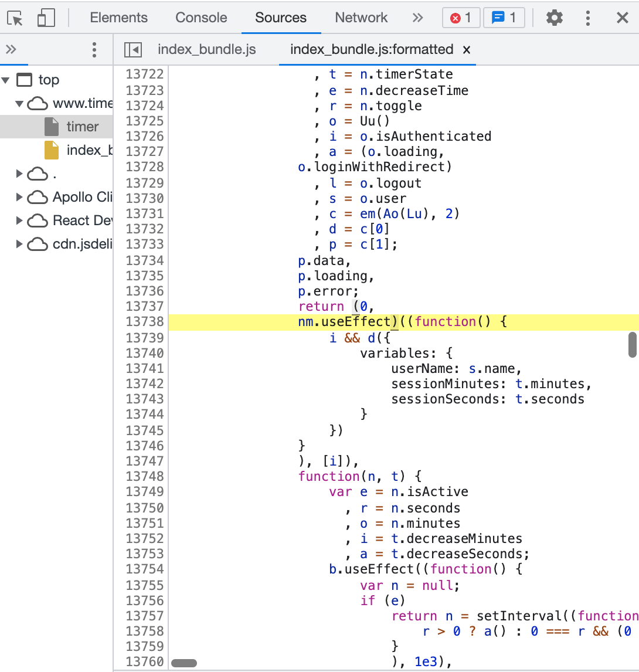Activate the inspect element picker icon

pyautogui.click(x=15, y=18)
